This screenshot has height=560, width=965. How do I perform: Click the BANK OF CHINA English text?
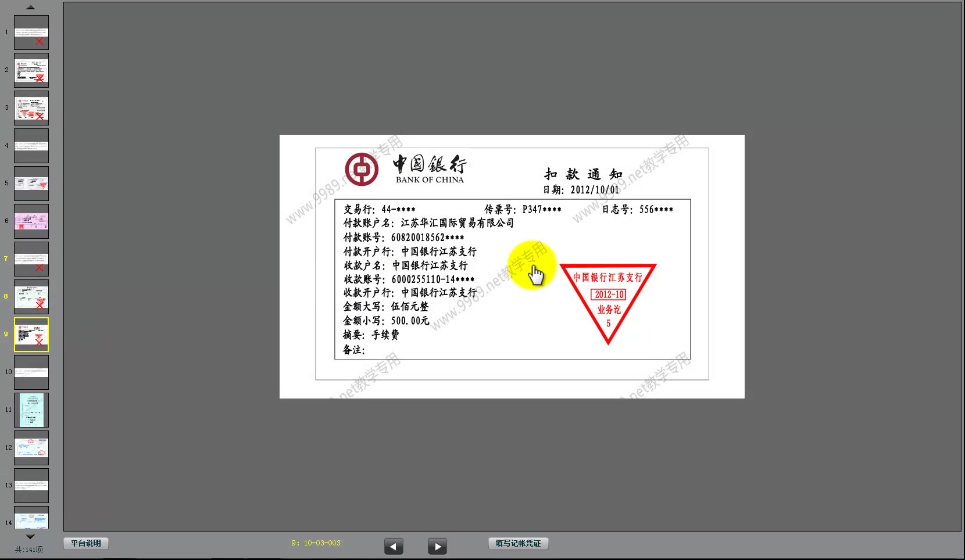click(x=430, y=180)
